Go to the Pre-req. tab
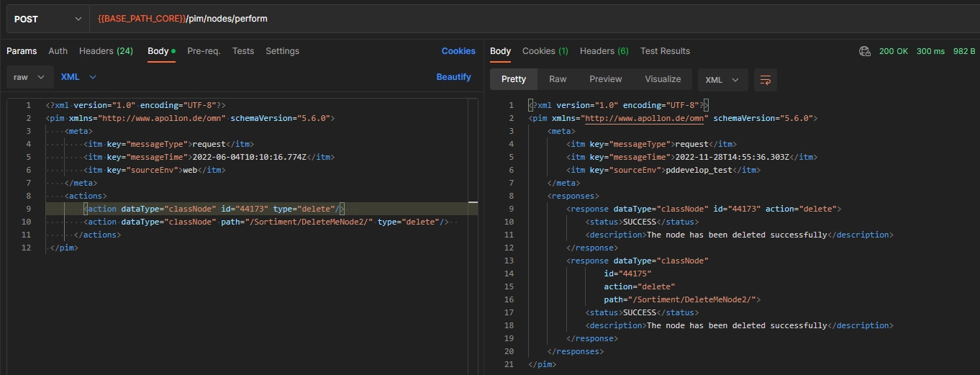Viewport: 980px width, 375px height. pyautogui.click(x=204, y=51)
